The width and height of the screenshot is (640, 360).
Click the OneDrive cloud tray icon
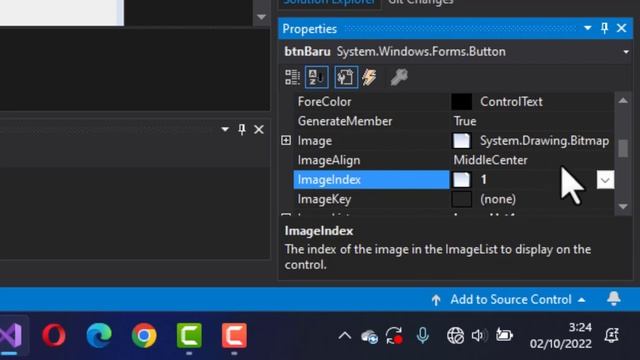click(x=369, y=336)
